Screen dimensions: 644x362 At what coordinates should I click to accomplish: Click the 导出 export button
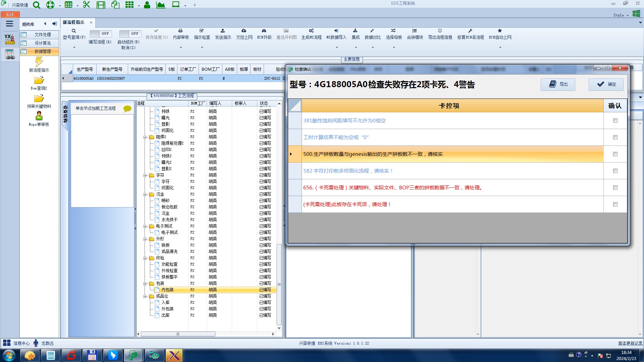(x=558, y=84)
